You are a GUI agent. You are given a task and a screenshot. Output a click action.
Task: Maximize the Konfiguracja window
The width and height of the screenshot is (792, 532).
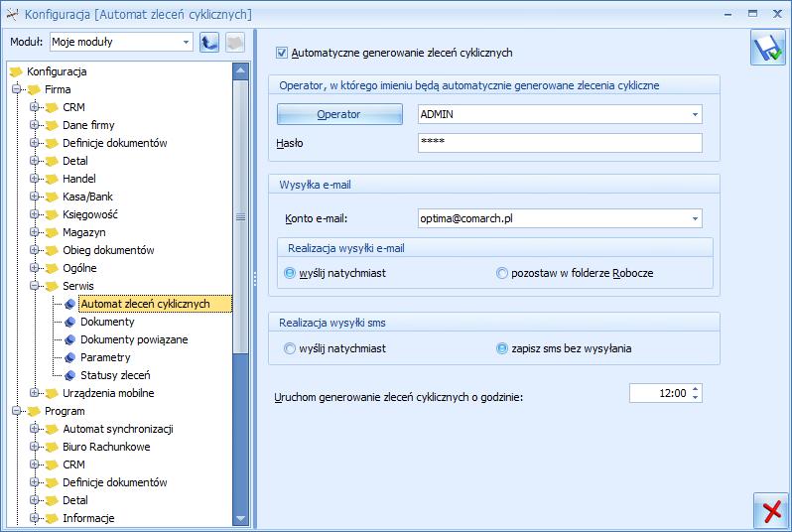(752, 14)
